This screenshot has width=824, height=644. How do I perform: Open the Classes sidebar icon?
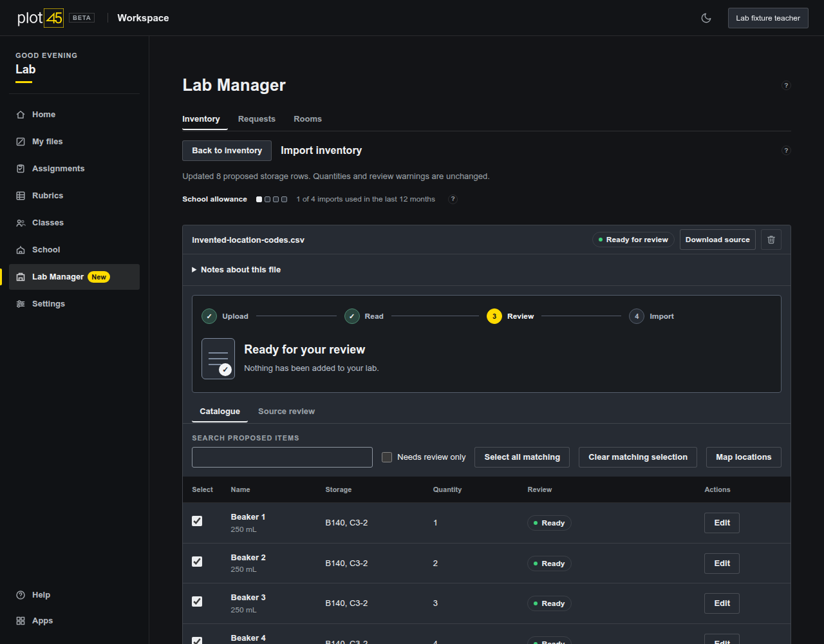click(x=21, y=223)
